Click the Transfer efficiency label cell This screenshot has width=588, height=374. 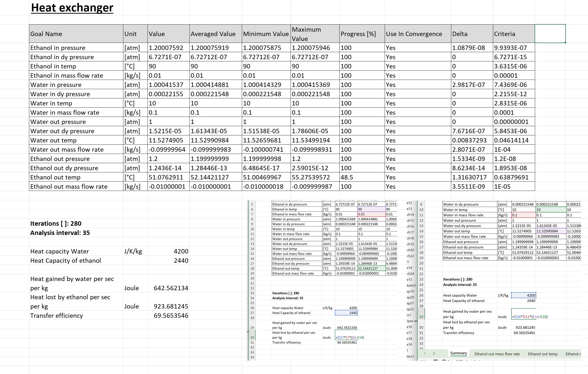coord(76,316)
